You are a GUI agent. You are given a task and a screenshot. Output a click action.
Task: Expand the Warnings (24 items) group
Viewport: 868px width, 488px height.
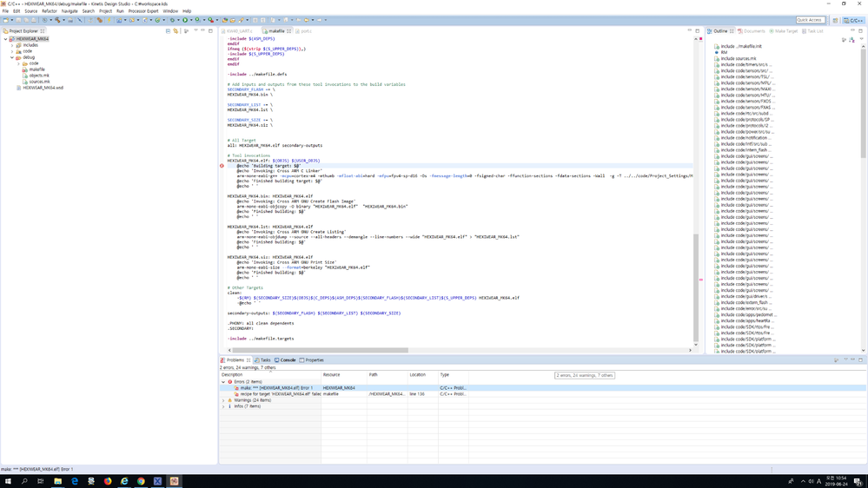[x=223, y=400]
